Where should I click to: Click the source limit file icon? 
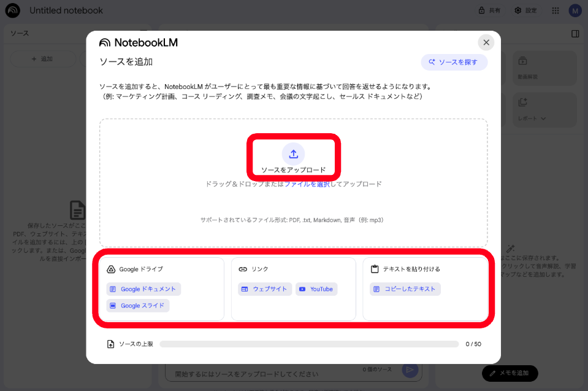110,344
